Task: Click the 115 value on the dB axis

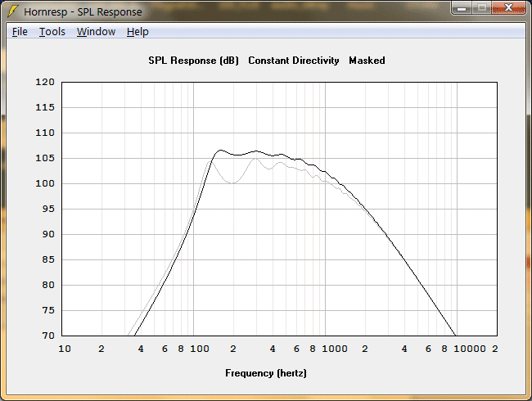Action: pos(45,107)
